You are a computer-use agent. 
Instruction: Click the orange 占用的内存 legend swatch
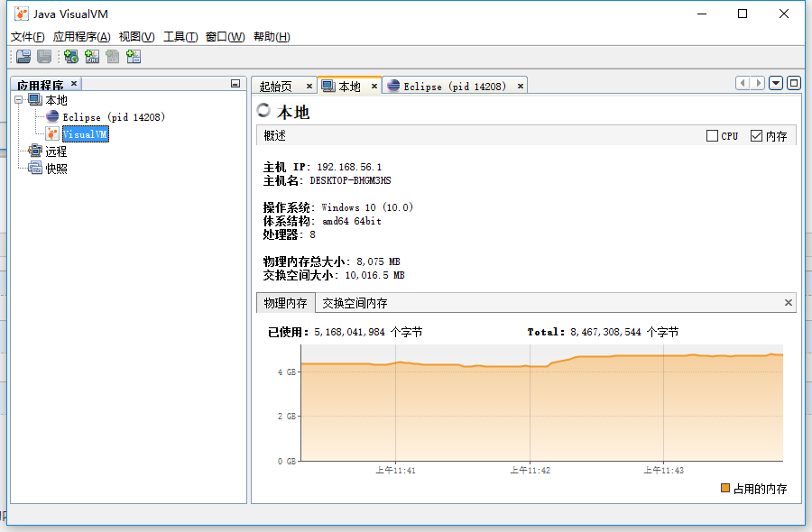pyautogui.click(x=725, y=488)
